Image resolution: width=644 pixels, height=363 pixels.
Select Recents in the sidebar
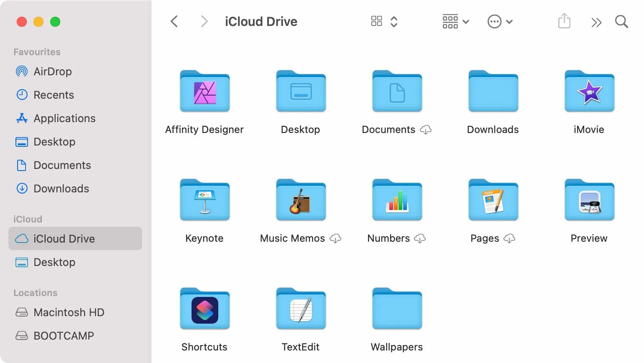75,95
